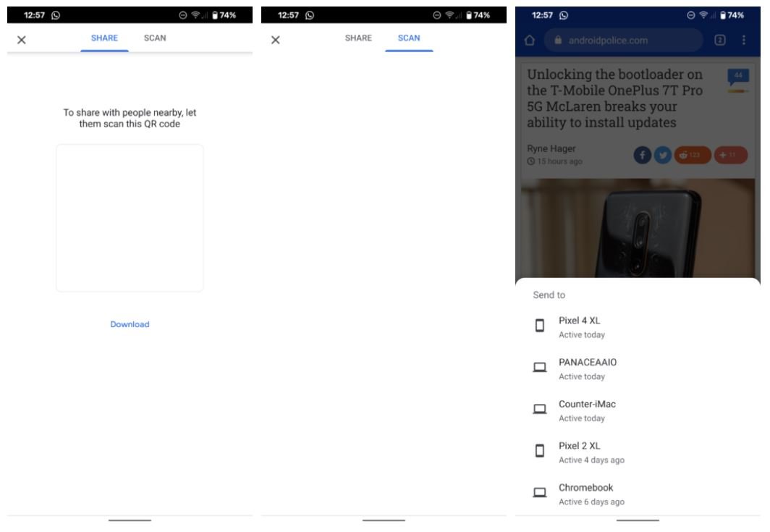
Task: Expand more share options with +11 button
Action: 730,156
